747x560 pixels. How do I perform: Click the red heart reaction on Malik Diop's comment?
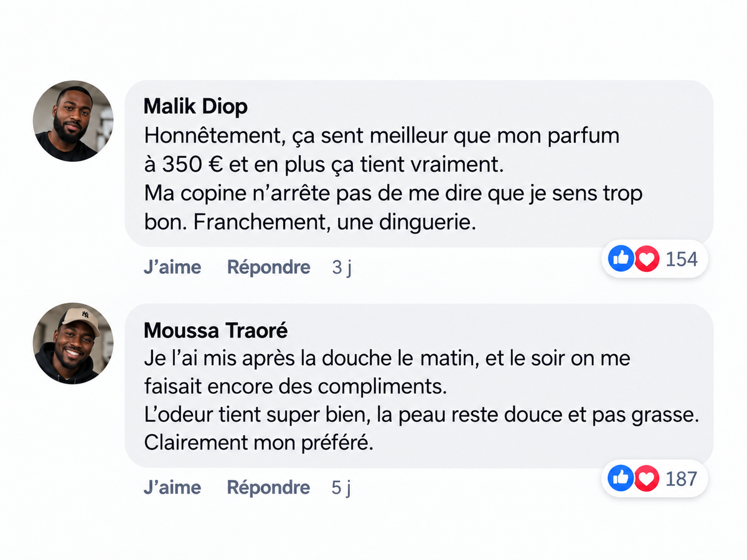click(x=646, y=258)
